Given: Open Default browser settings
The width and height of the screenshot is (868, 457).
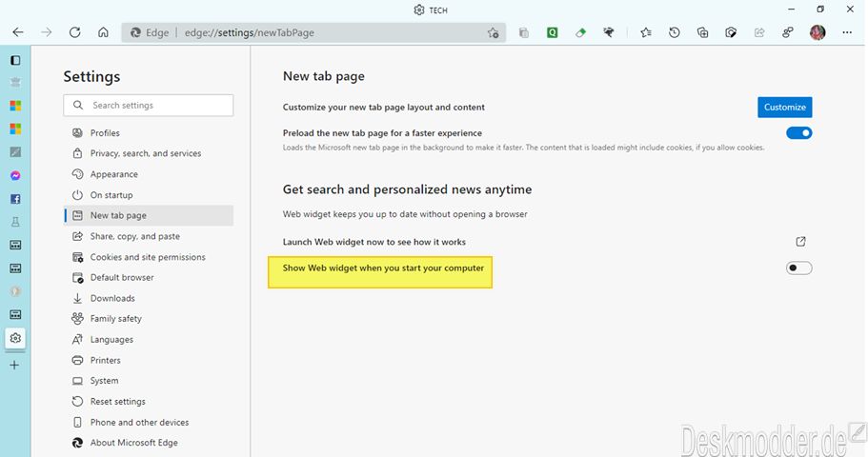Looking at the screenshot, I should pyautogui.click(x=149, y=277).
